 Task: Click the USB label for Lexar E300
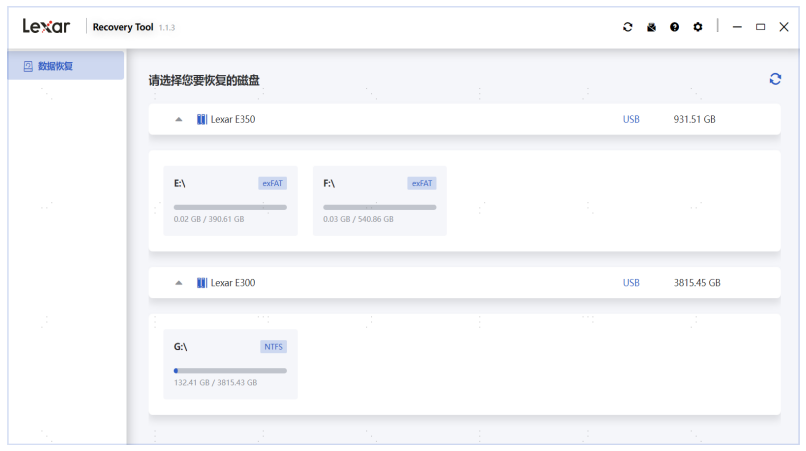(631, 283)
